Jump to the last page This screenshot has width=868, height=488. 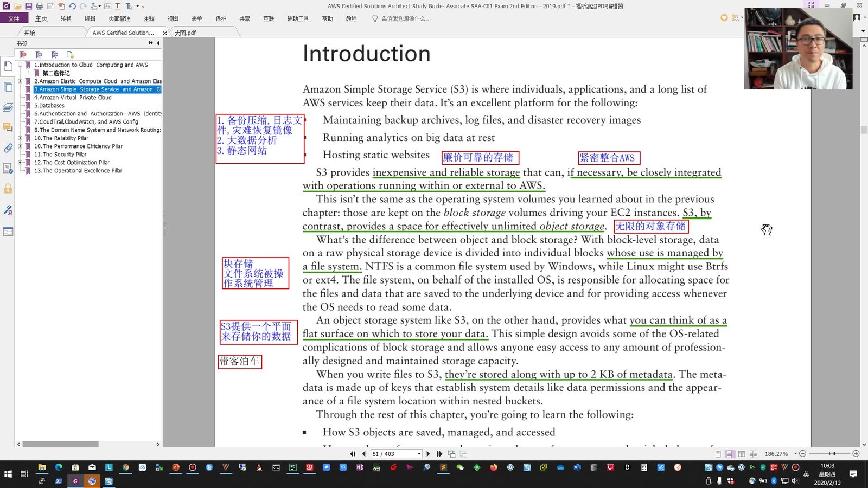click(439, 454)
